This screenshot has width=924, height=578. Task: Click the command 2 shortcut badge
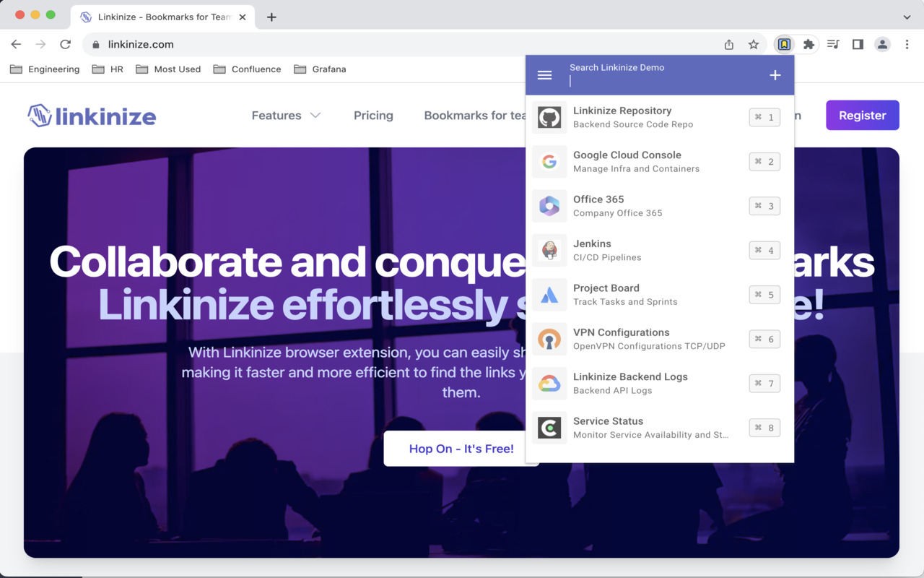(764, 162)
